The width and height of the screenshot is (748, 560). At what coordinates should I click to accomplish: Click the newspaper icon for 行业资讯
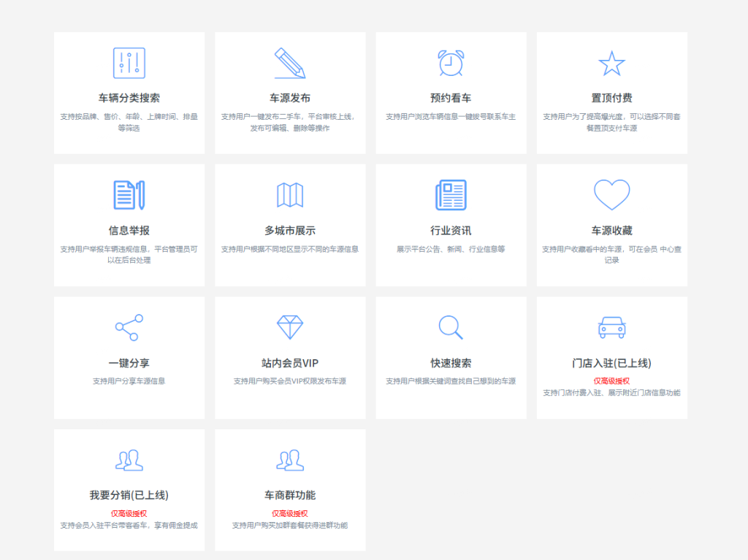pyautogui.click(x=451, y=195)
